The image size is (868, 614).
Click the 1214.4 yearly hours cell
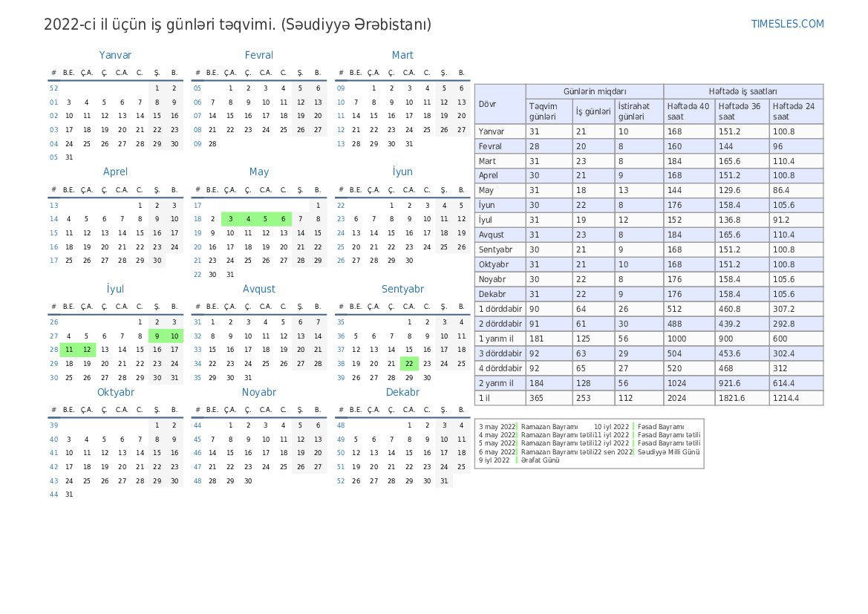796,398
